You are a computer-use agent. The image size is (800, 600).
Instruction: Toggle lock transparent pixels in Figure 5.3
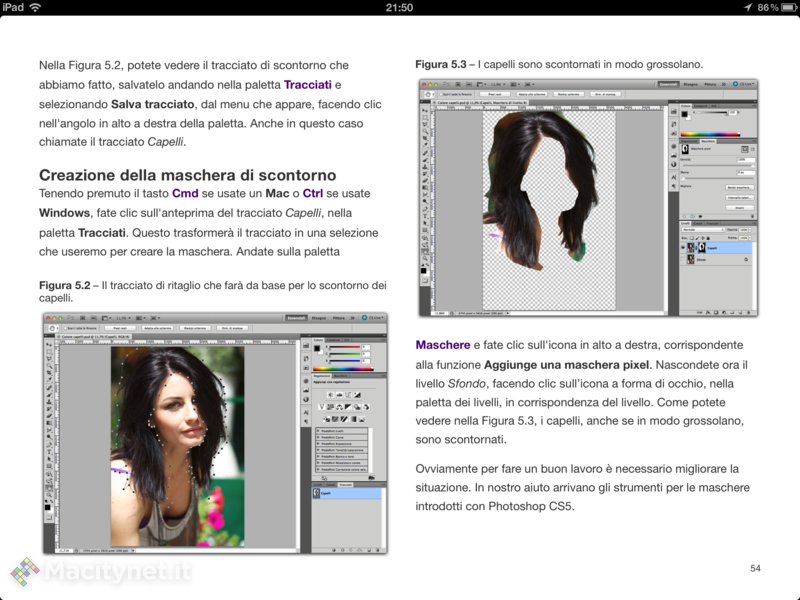(692, 238)
